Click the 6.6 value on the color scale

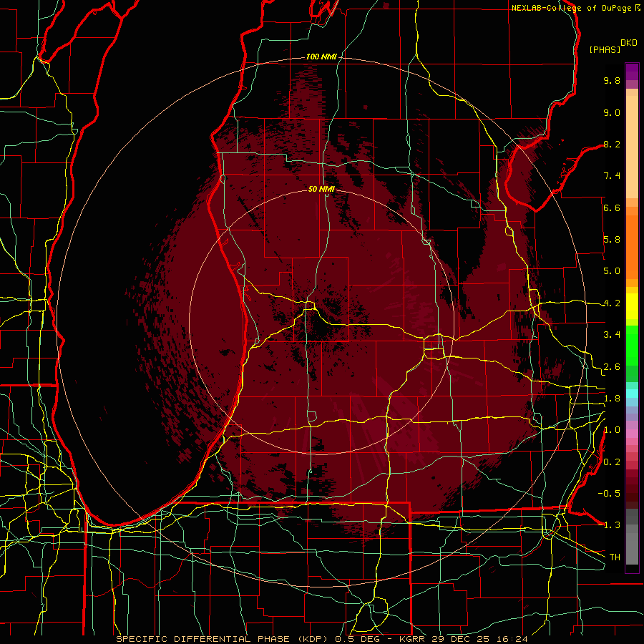click(x=612, y=208)
